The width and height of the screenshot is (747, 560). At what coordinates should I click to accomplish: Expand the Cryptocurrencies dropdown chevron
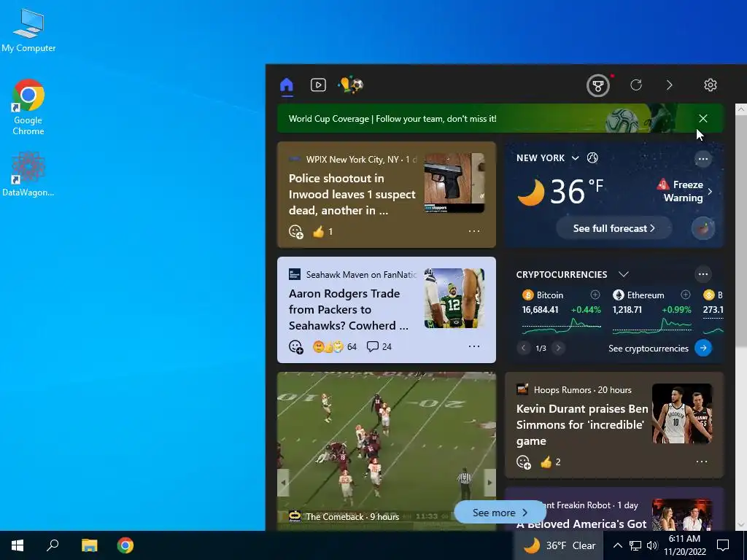(623, 274)
